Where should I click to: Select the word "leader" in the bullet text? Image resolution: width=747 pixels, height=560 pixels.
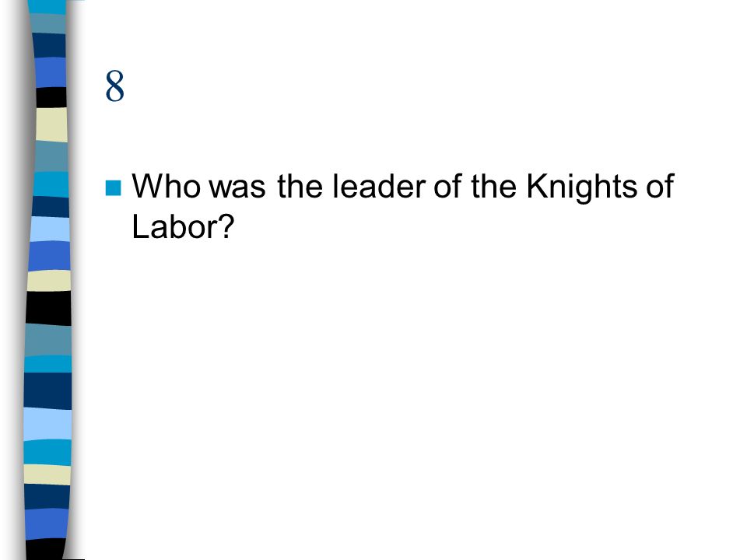pos(379,186)
